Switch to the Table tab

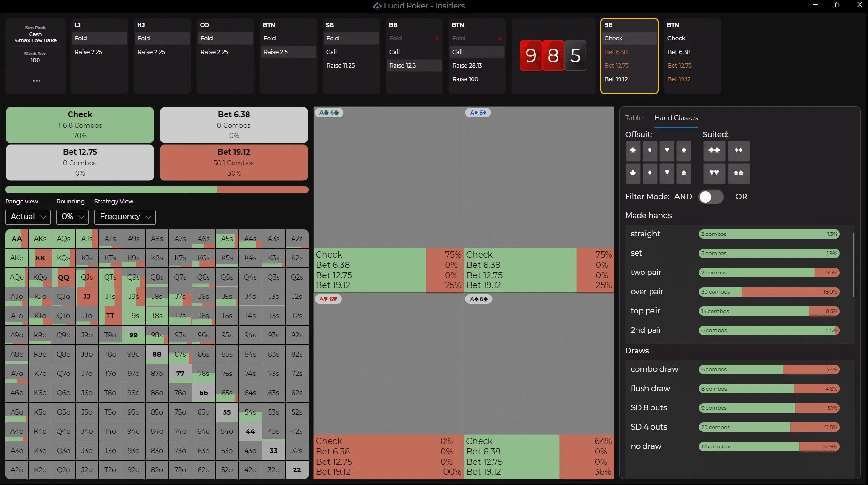point(633,118)
